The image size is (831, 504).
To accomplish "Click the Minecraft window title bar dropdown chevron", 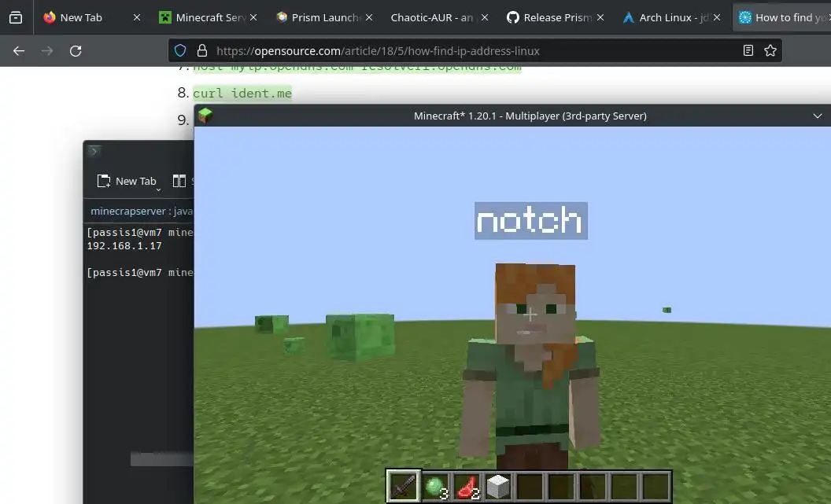I will 817,116.
